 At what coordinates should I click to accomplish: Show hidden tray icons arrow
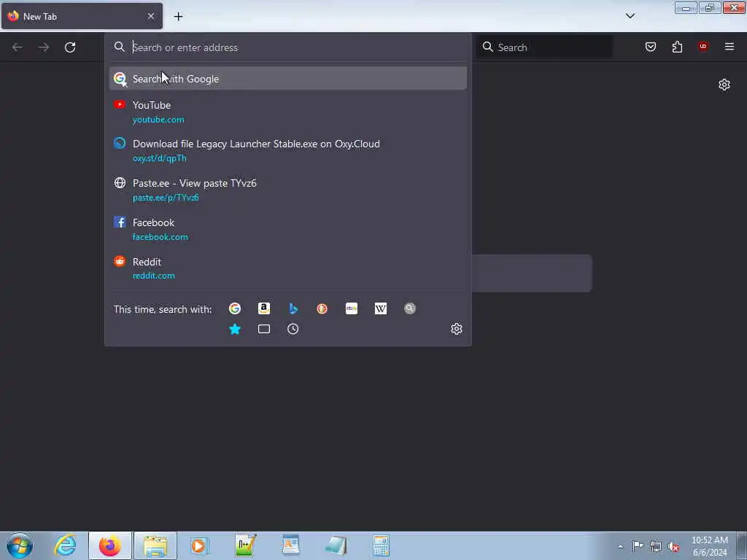pyautogui.click(x=620, y=546)
